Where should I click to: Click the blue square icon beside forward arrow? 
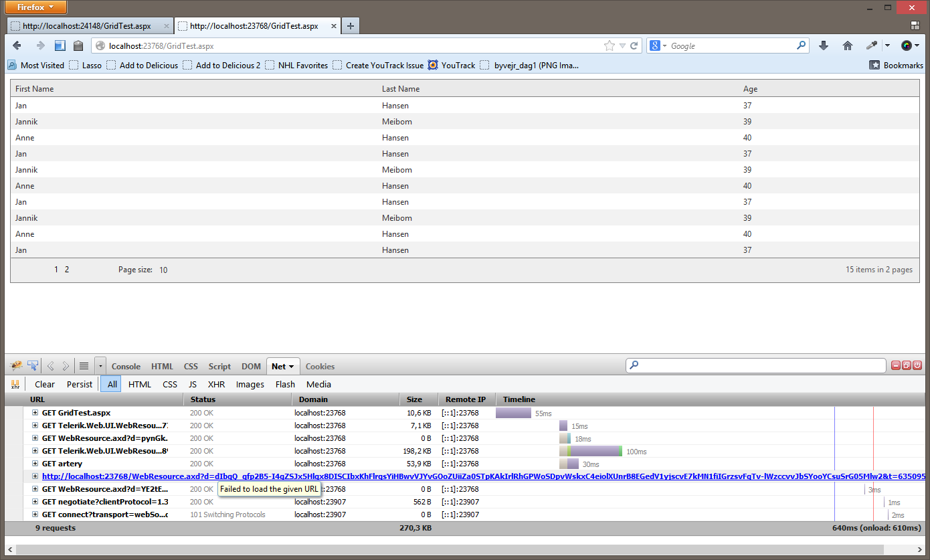(60, 45)
